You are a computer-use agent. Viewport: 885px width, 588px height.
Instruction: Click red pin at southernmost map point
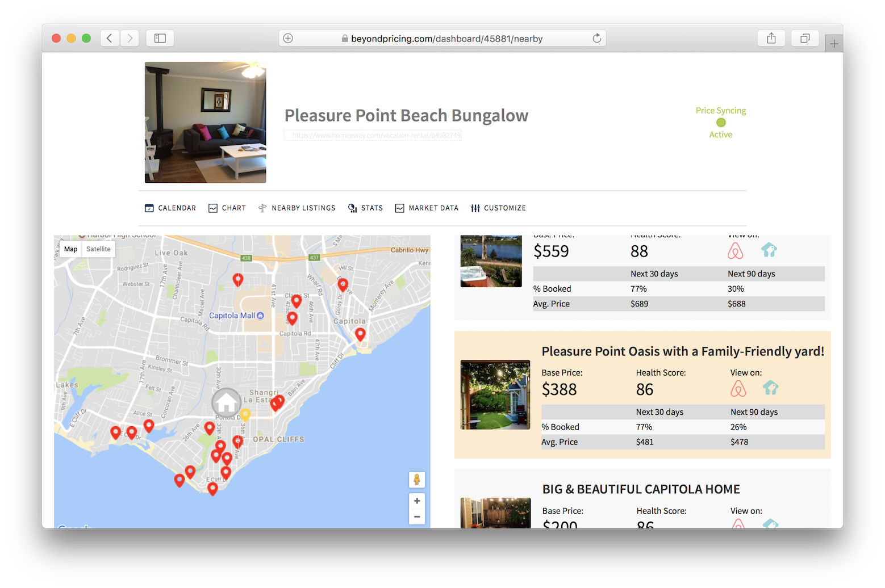click(212, 489)
